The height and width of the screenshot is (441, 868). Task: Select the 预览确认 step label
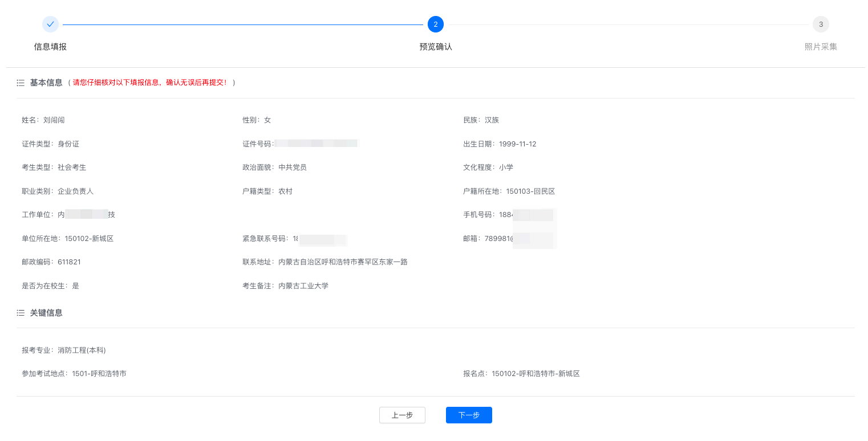coord(435,47)
